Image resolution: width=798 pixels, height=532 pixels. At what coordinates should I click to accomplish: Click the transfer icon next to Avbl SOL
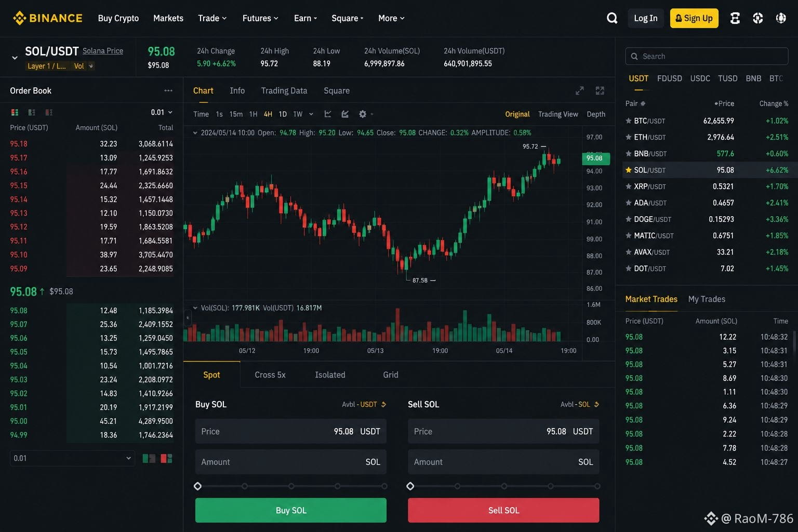pyautogui.click(x=597, y=404)
